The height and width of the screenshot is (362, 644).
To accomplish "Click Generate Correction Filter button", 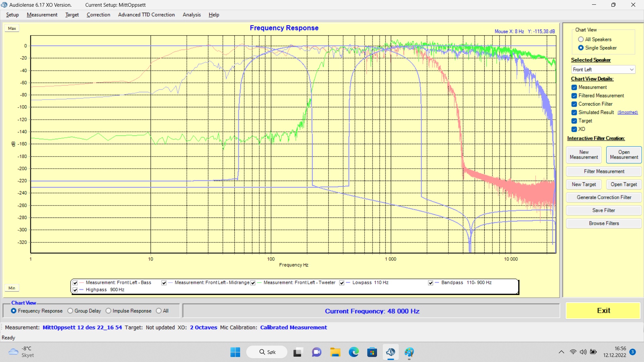I will point(604,197).
